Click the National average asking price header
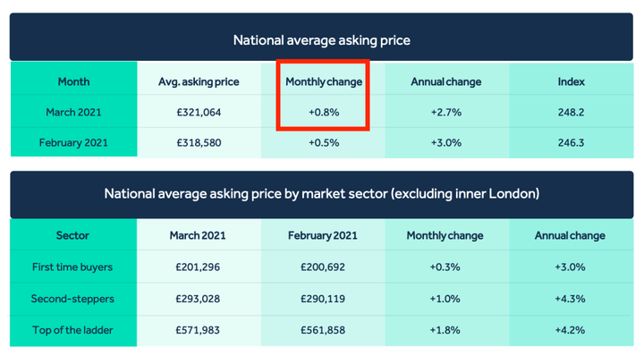The image size is (644, 356). tap(322, 40)
